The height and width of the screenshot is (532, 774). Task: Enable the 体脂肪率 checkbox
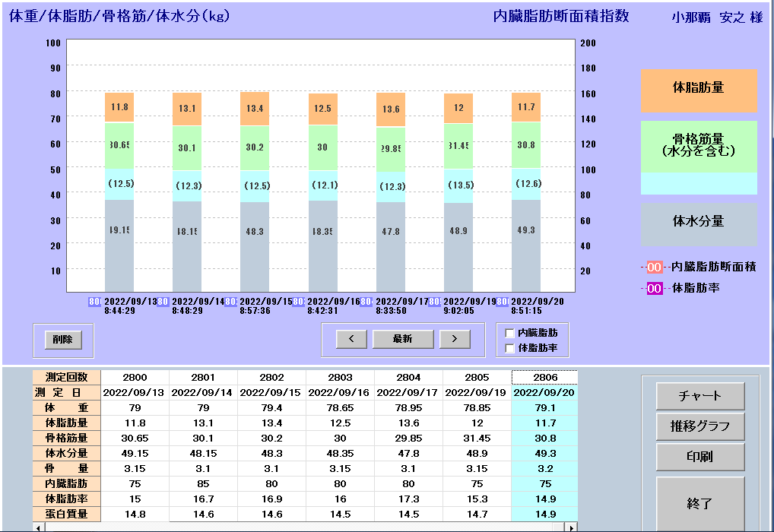coord(510,348)
